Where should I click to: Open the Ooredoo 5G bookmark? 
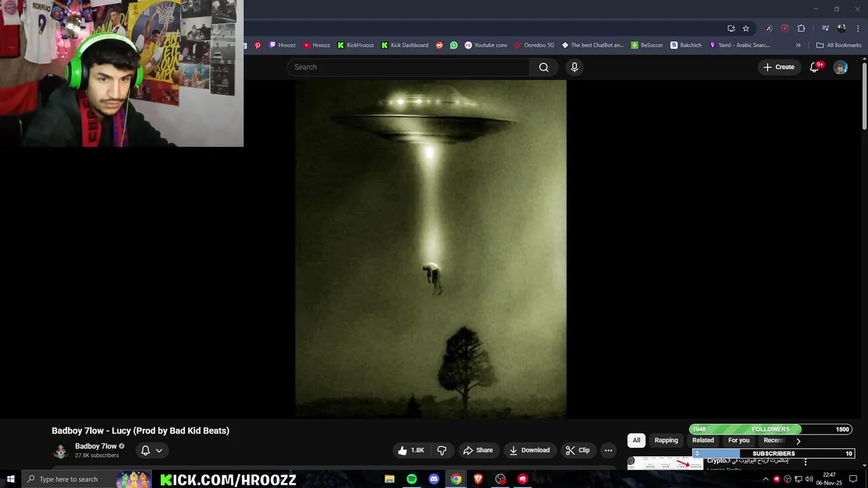coord(534,45)
